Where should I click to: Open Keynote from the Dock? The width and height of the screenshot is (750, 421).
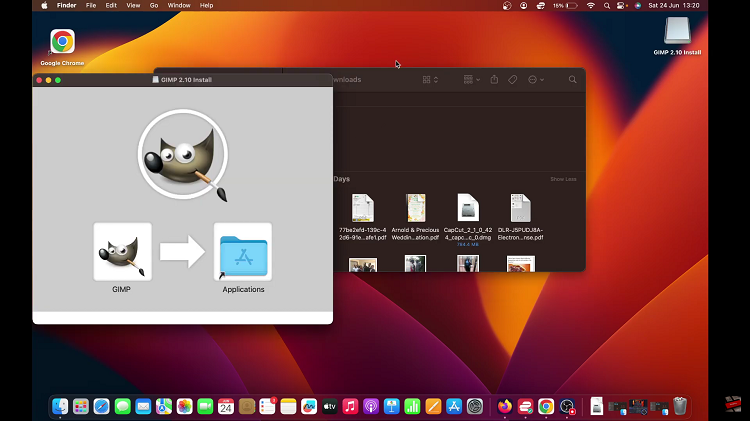pos(392,407)
